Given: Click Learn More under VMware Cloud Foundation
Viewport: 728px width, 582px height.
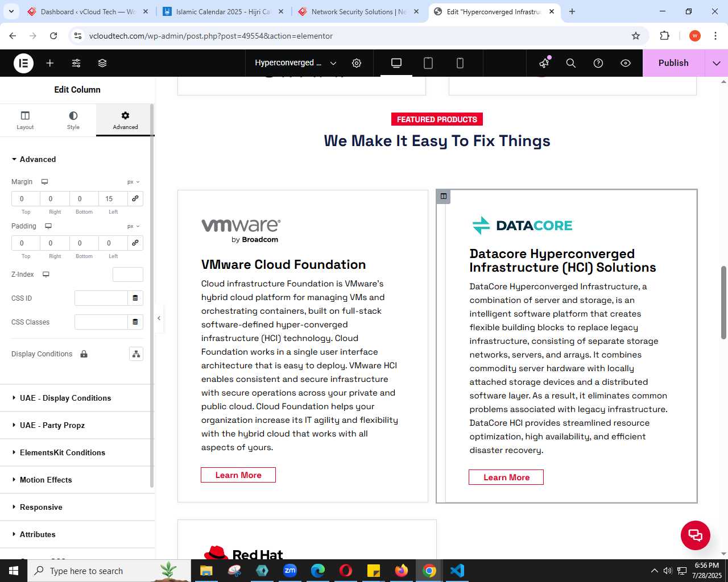Looking at the screenshot, I should pos(238,475).
